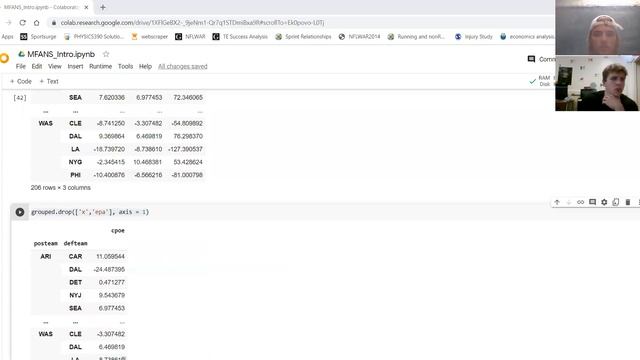The width and height of the screenshot is (640, 360).
Task: Star the MFANS_Intro.ipynb notebook
Action: click(106, 54)
